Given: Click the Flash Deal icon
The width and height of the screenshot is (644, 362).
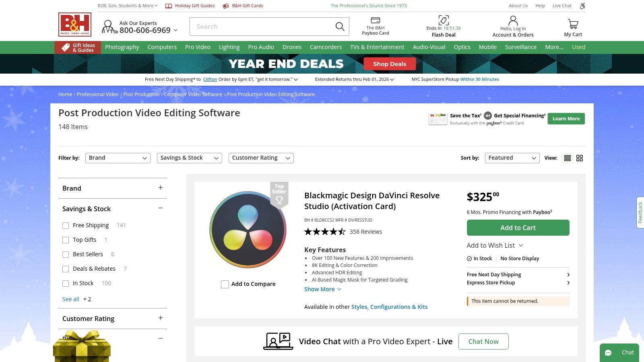Looking at the screenshot, I should pos(444,20).
